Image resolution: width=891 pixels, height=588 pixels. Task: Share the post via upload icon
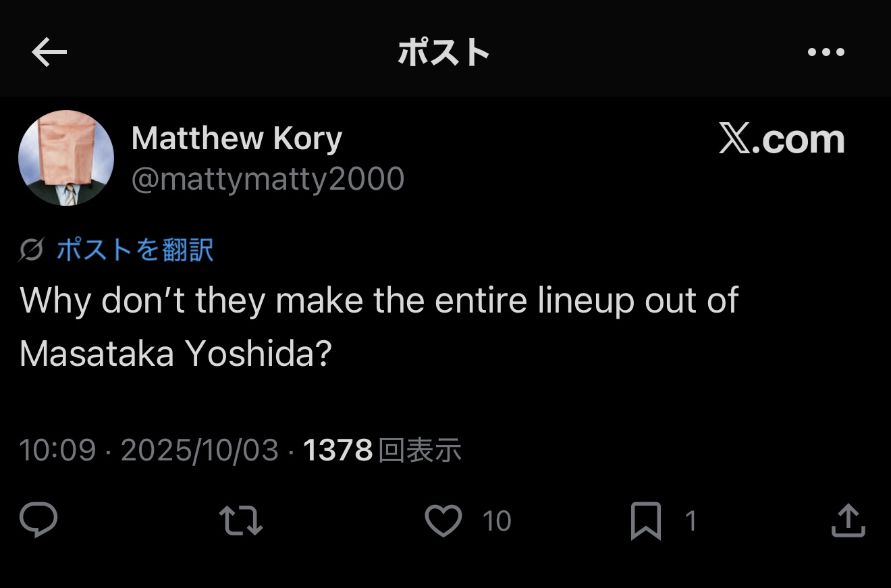[848, 521]
